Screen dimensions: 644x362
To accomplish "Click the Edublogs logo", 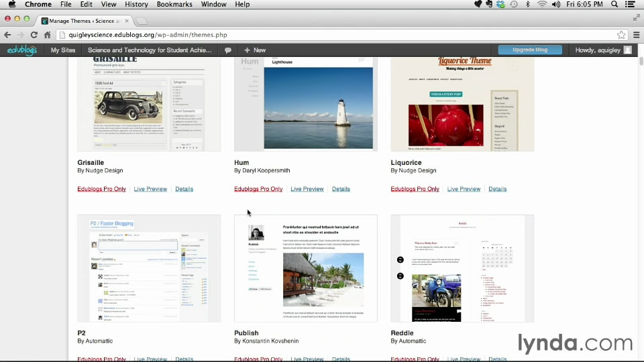I will pos(22,50).
